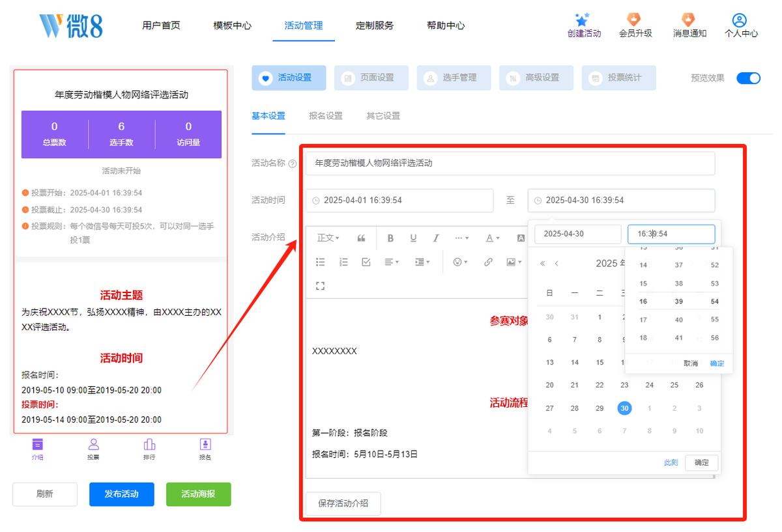The image size is (782, 532).
Task: Open 用户首页 in top navigation
Action: 161,26
